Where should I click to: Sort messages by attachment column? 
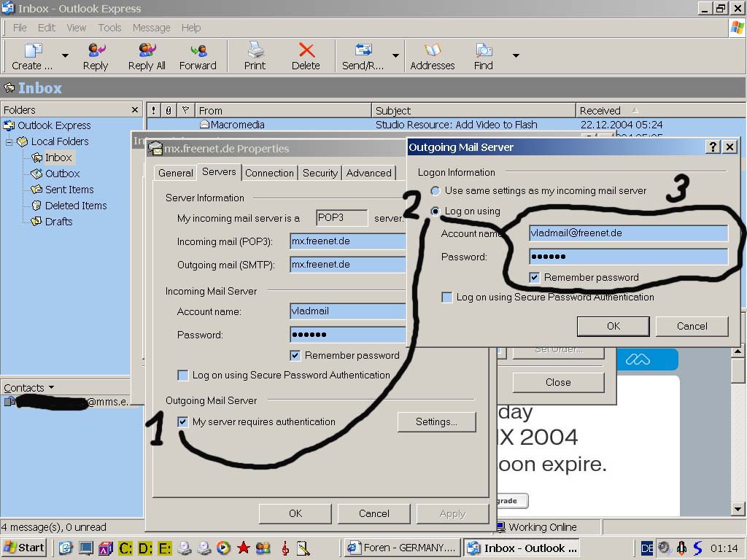click(x=169, y=111)
